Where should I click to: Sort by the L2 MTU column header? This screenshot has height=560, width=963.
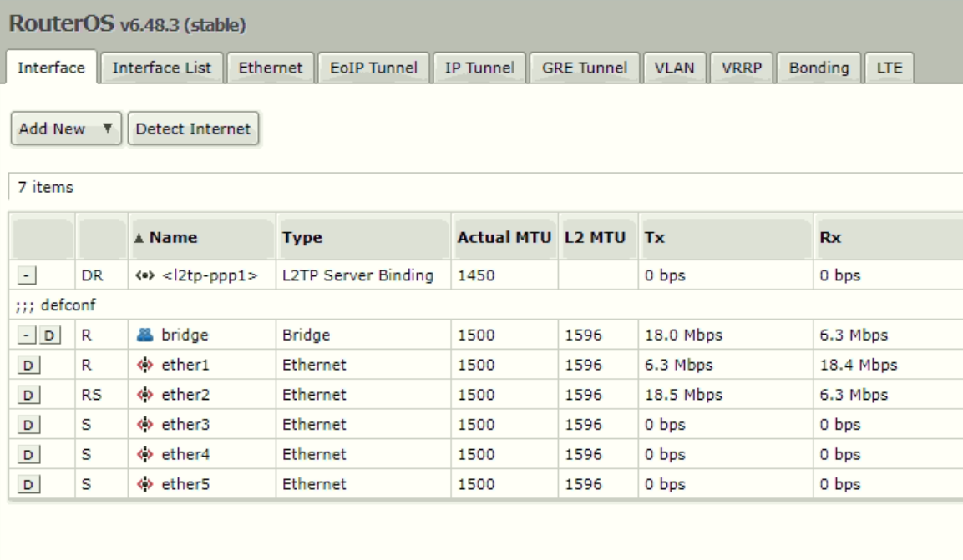(598, 237)
